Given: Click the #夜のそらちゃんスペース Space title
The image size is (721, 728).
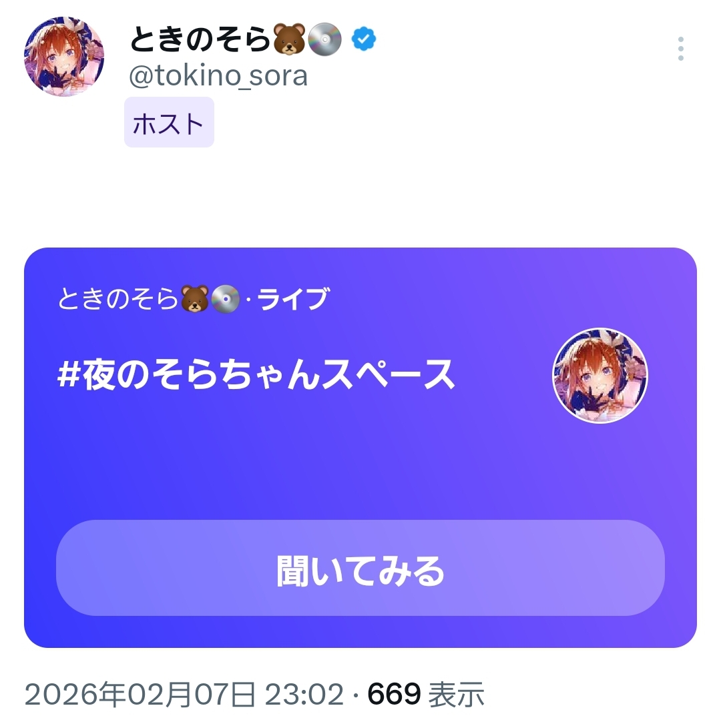Looking at the screenshot, I should coord(256,375).
